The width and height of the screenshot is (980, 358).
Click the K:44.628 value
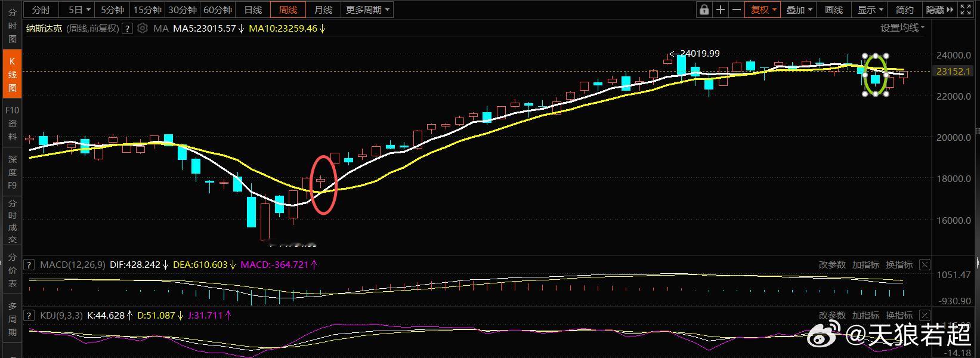point(106,315)
